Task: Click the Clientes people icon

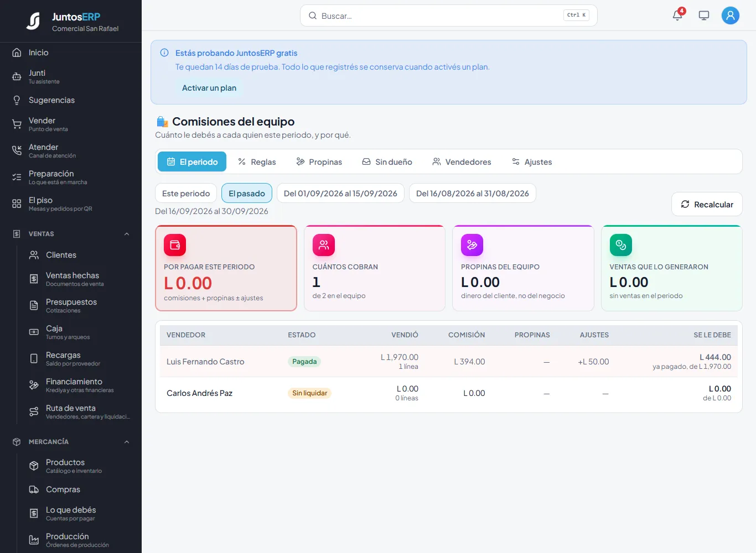Action: coord(34,255)
